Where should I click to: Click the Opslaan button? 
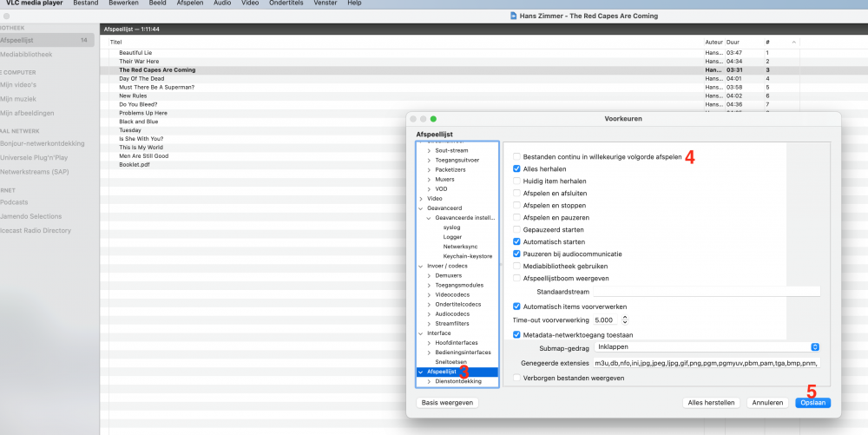pos(812,403)
